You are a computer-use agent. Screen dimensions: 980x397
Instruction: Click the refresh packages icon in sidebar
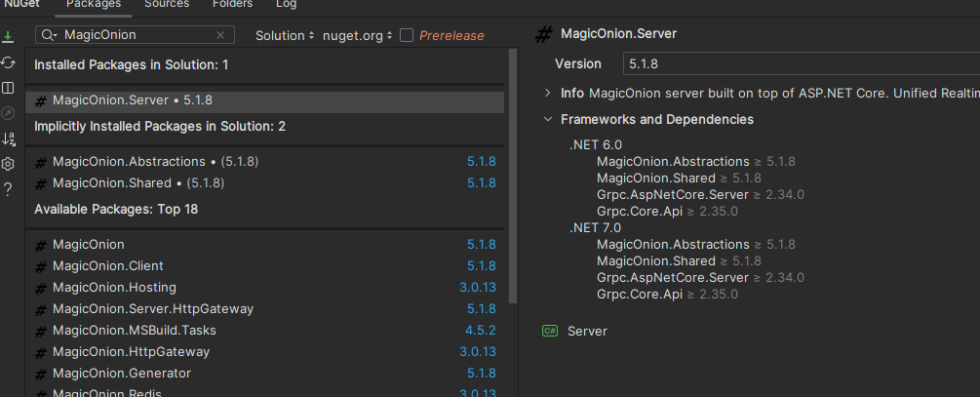(x=8, y=62)
